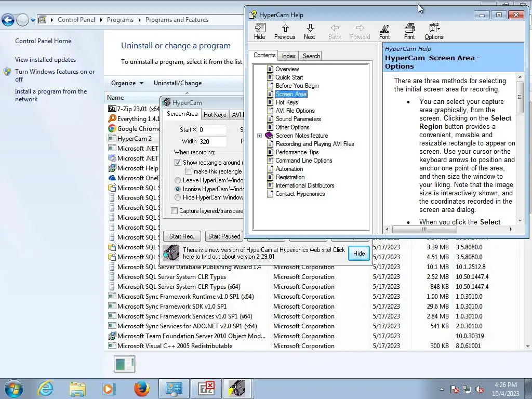Image resolution: width=532 pixels, height=399 pixels.
Task: Select the Screen Area help topic
Action: pyautogui.click(x=291, y=94)
